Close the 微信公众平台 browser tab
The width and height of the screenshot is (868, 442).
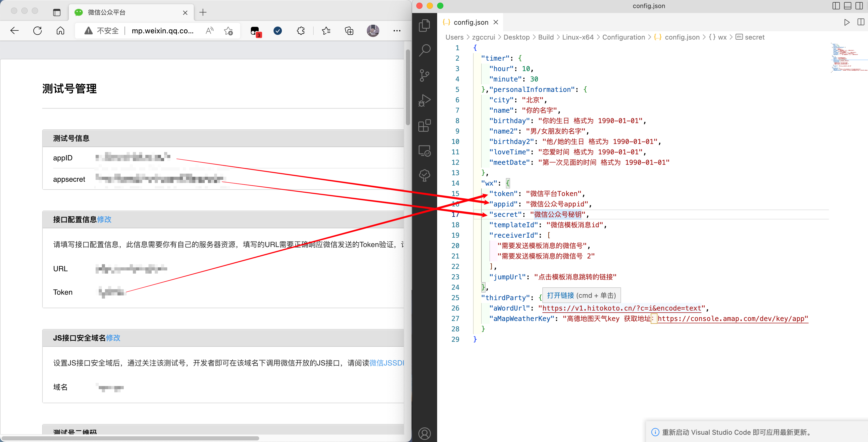coord(185,13)
